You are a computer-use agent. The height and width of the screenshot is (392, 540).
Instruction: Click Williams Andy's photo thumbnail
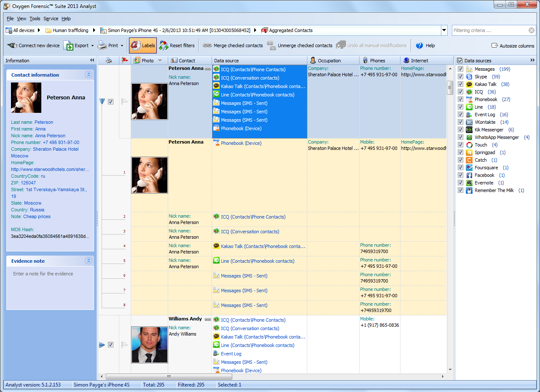pyautogui.click(x=150, y=345)
